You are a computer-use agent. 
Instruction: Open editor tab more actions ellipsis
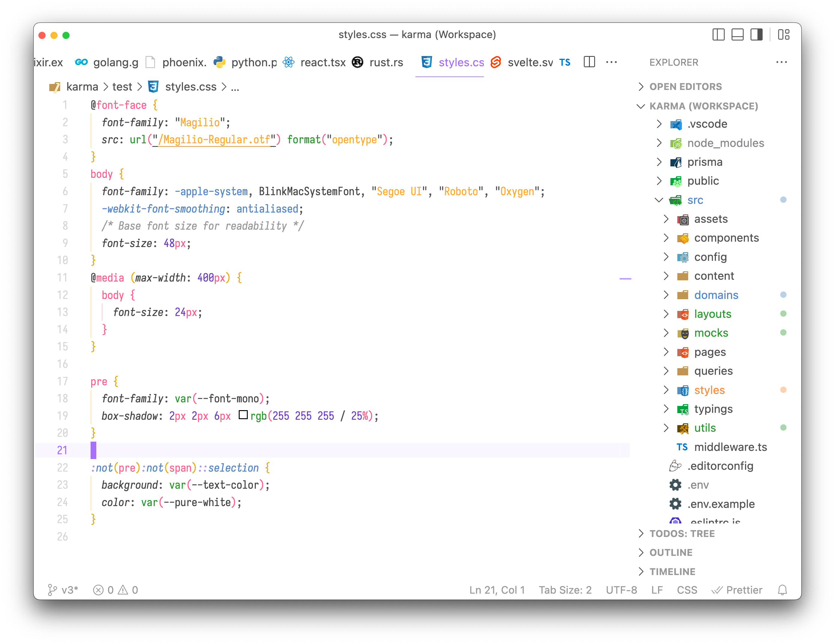click(611, 62)
